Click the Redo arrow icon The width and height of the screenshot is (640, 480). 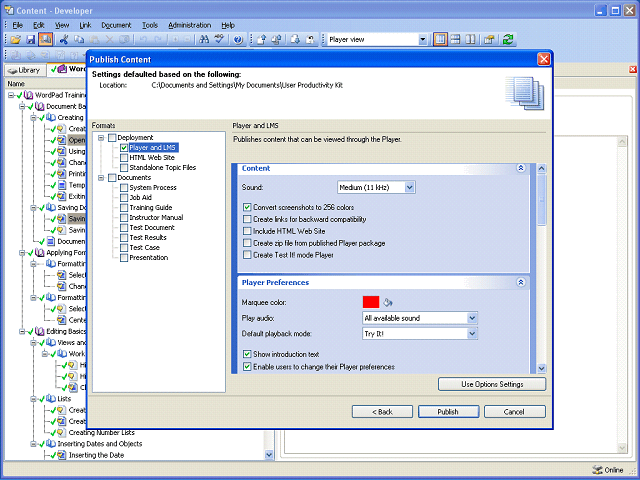pos(158,40)
